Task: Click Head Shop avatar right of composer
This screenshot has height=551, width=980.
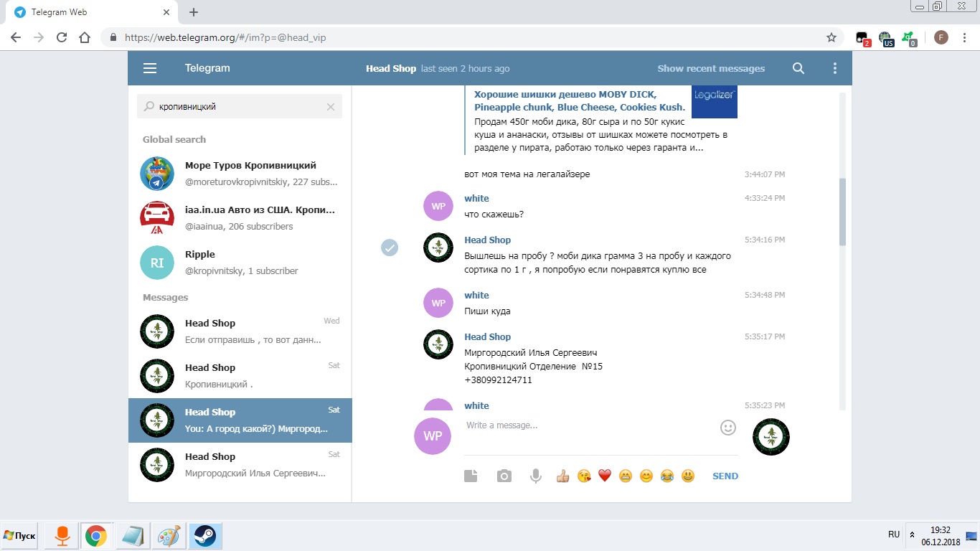Action: pyautogui.click(x=771, y=436)
